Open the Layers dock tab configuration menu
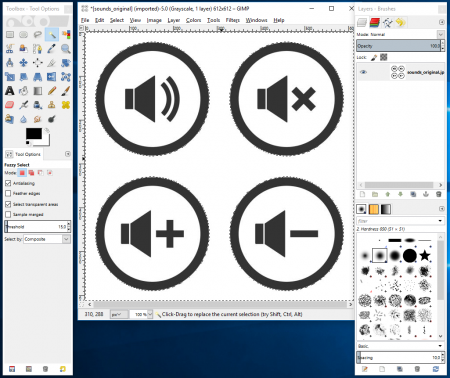This screenshot has width=450, height=378. click(441, 22)
